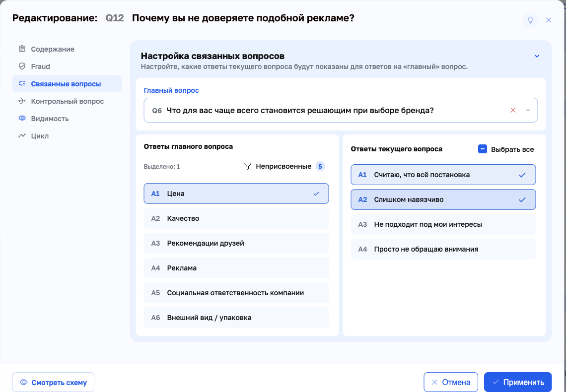Open the Видимость section
This screenshot has height=392, width=566.
(67, 118)
